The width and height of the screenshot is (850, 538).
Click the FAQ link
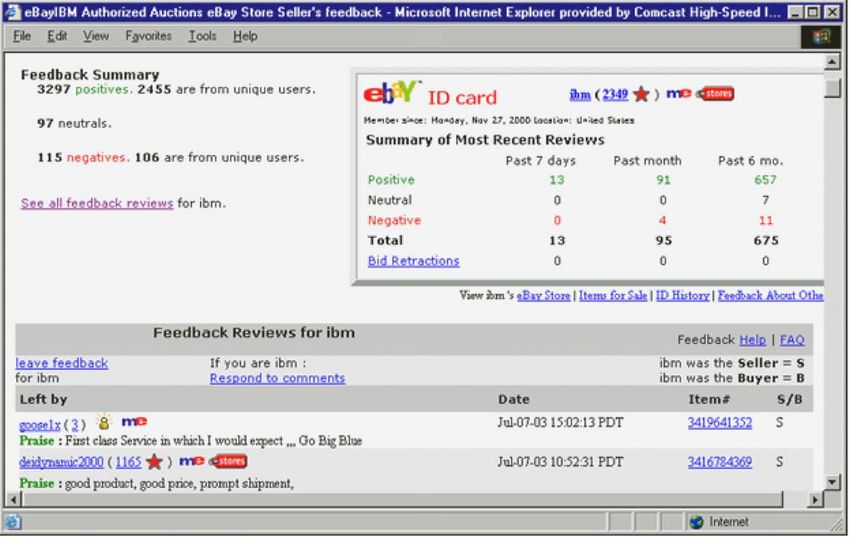pyautogui.click(x=792, y=340)
